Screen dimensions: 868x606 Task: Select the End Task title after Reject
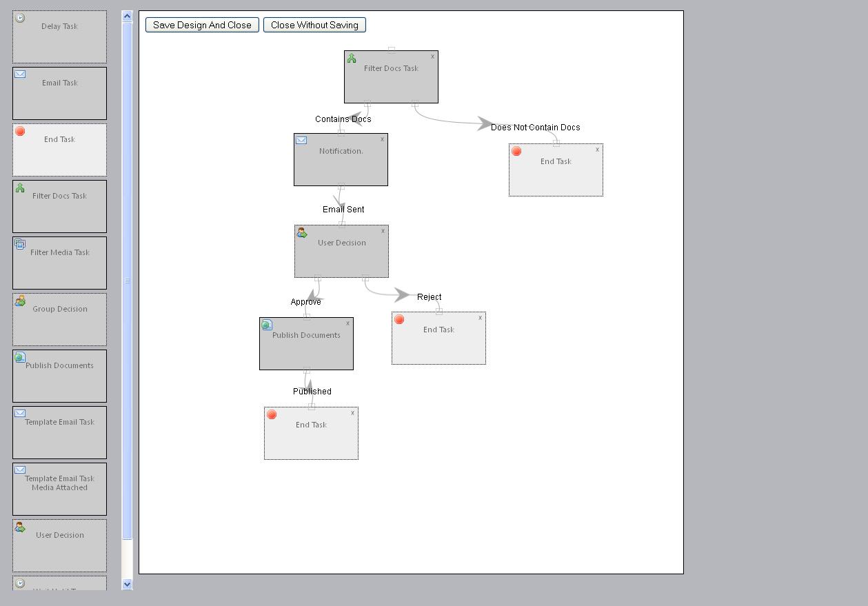pyautogui.click(x=439, y=330)
